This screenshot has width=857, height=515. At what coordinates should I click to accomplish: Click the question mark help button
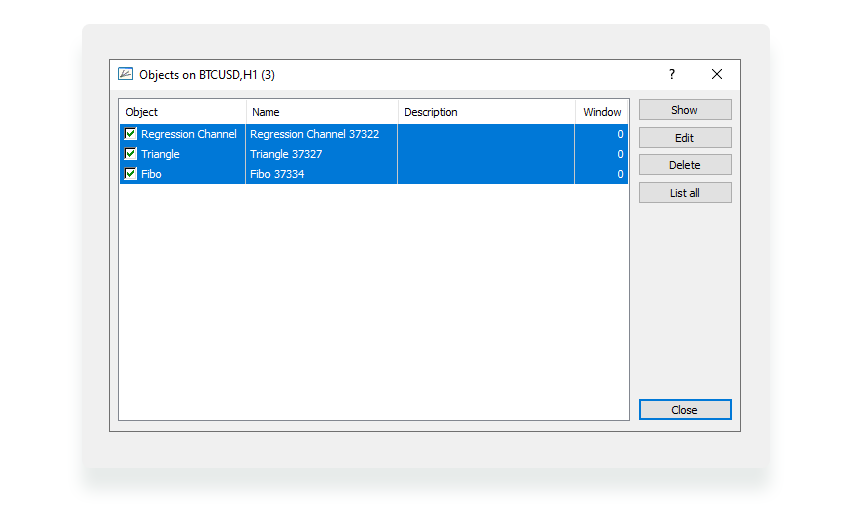coord(672,74)
